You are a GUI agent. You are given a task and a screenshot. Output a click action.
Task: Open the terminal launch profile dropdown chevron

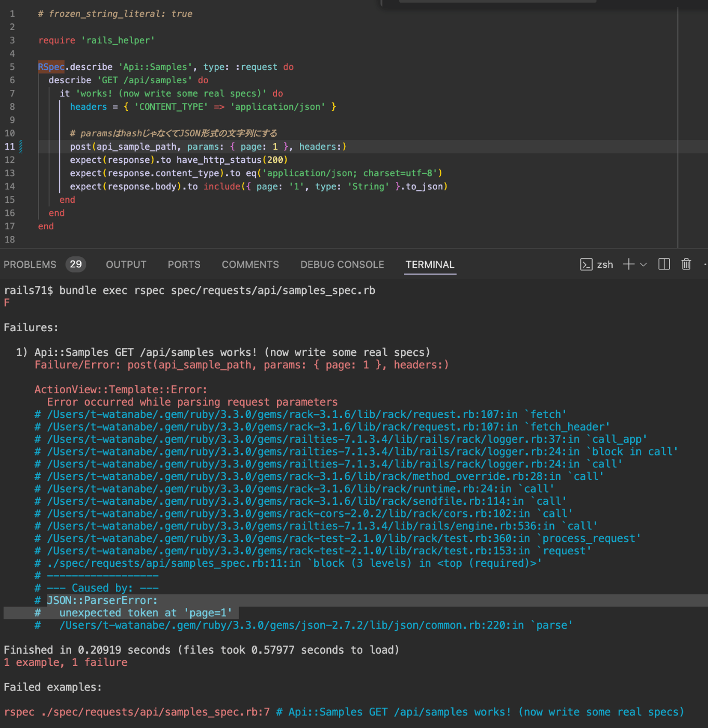click(x=644, y=265)
